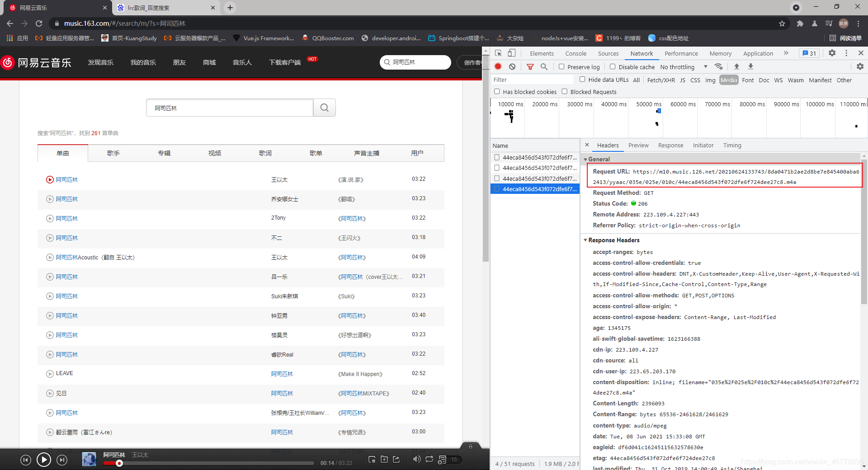Viewport: 868px width, 470px height.
Task: Switch to the 歌词 search results tab
Action: pos(265,153)
